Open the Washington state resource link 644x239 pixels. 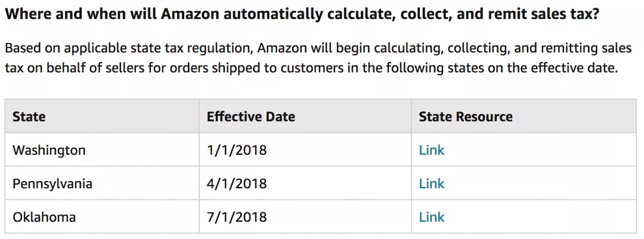[432, 150]
